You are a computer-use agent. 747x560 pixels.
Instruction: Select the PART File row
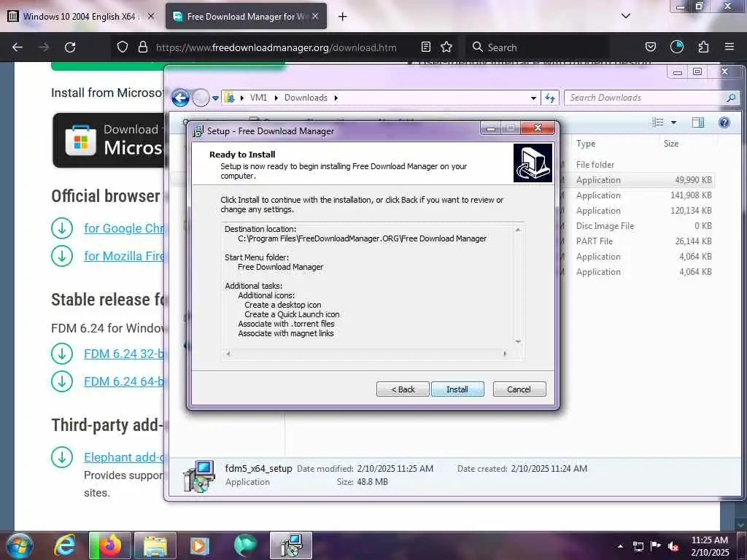click(x=643, y=241)
